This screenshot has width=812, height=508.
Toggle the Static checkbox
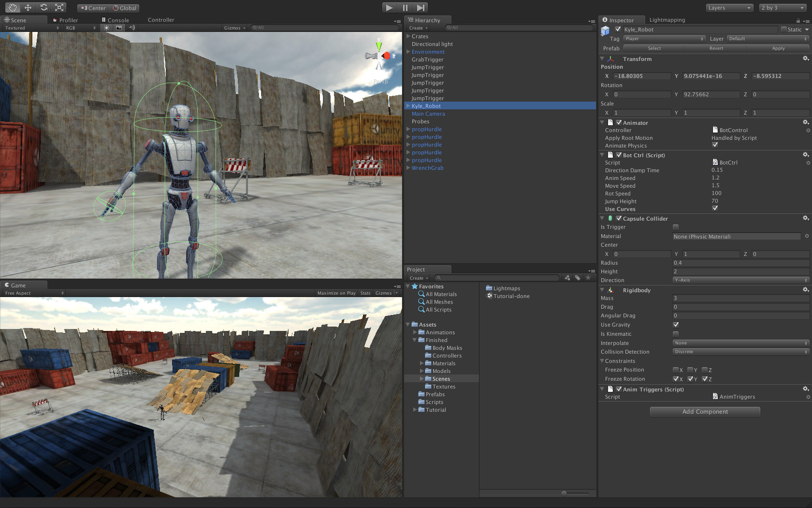(784, 30)
